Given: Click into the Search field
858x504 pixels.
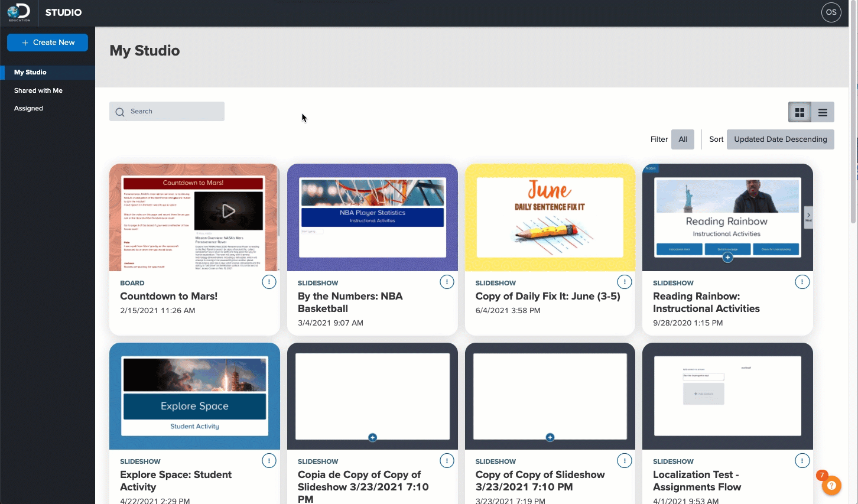Looking at the screenshot, I should (167, 112).
